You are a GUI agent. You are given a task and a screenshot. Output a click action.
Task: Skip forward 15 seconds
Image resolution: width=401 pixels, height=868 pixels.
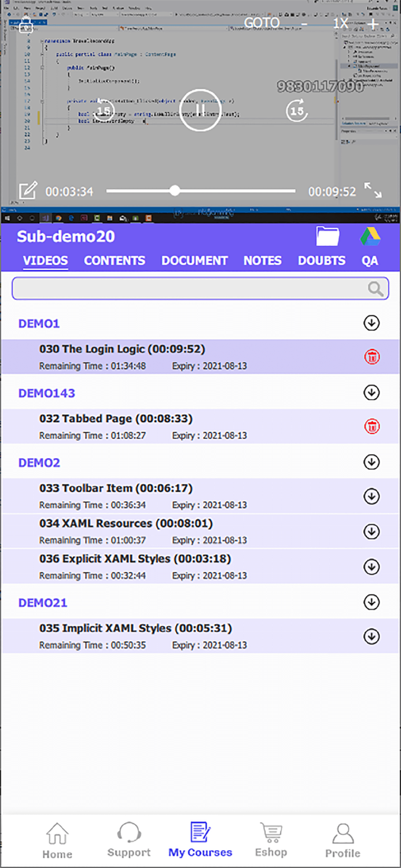click(x=297, y=110)
